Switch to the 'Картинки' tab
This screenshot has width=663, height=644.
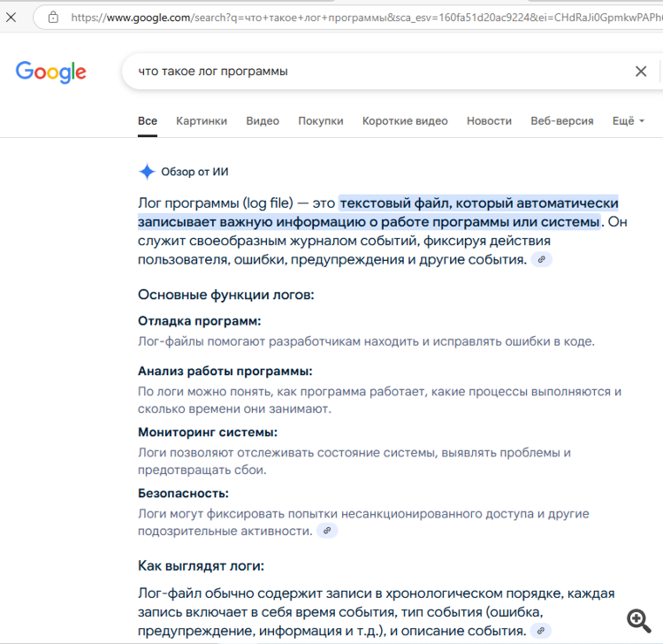pos(202,121)
